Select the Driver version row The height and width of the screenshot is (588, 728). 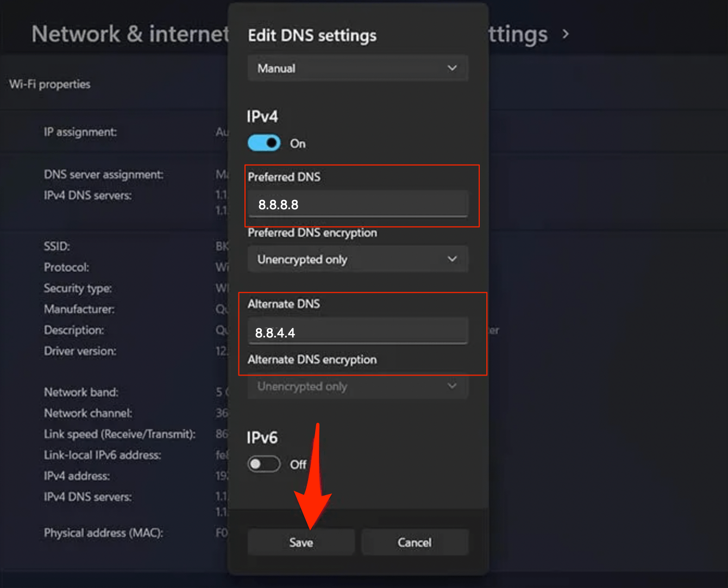point(79,351)
